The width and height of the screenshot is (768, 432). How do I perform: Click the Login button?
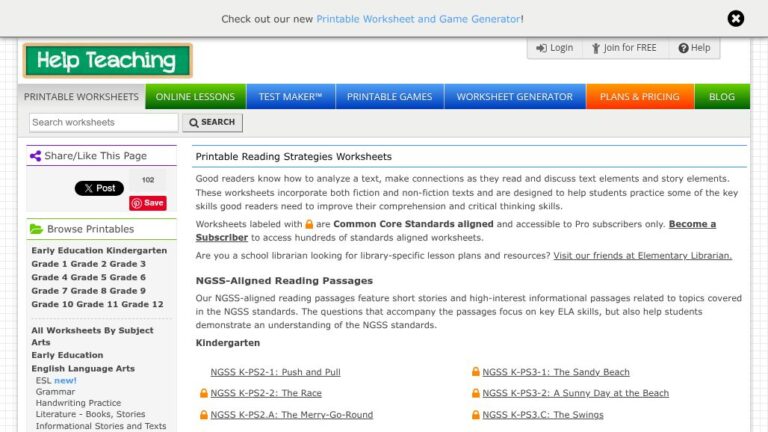coord(554,48)
